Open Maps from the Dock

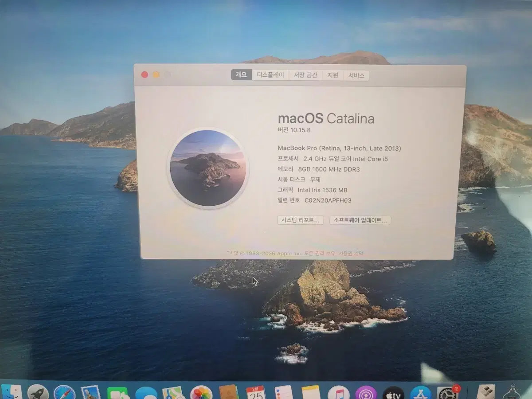(173, 393)
